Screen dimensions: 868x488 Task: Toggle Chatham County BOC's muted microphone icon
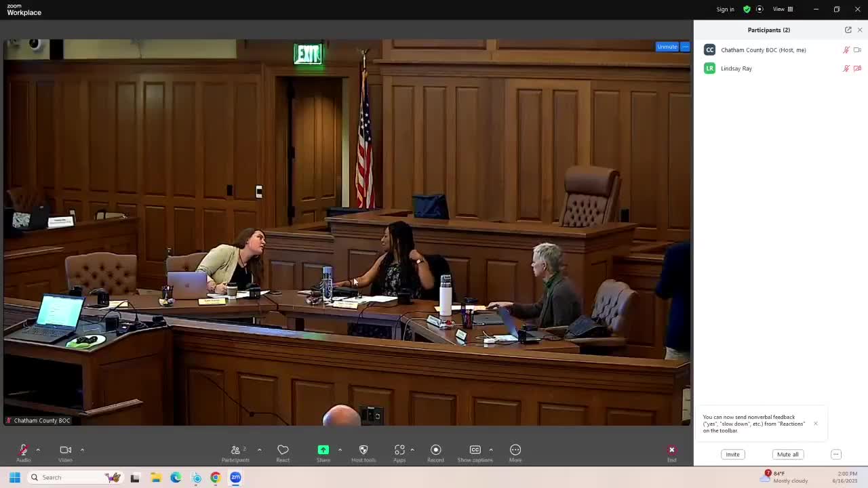pyautogui.click(x=846, y=50)
